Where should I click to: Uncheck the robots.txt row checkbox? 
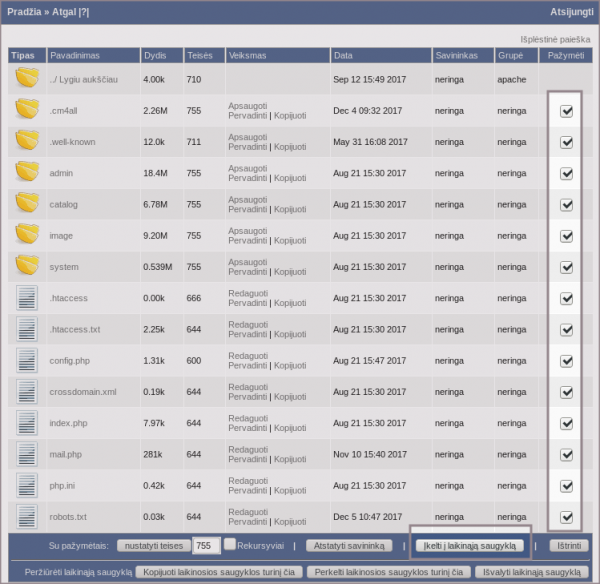[566, 517]
